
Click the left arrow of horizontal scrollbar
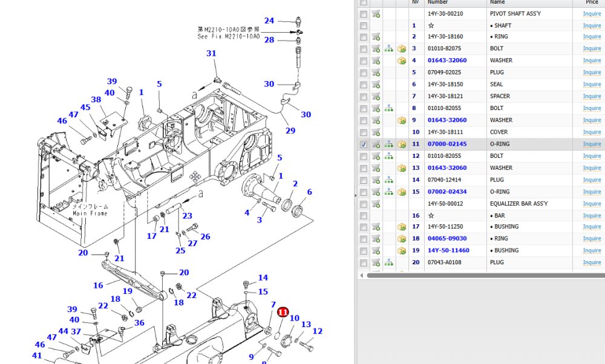362,275
